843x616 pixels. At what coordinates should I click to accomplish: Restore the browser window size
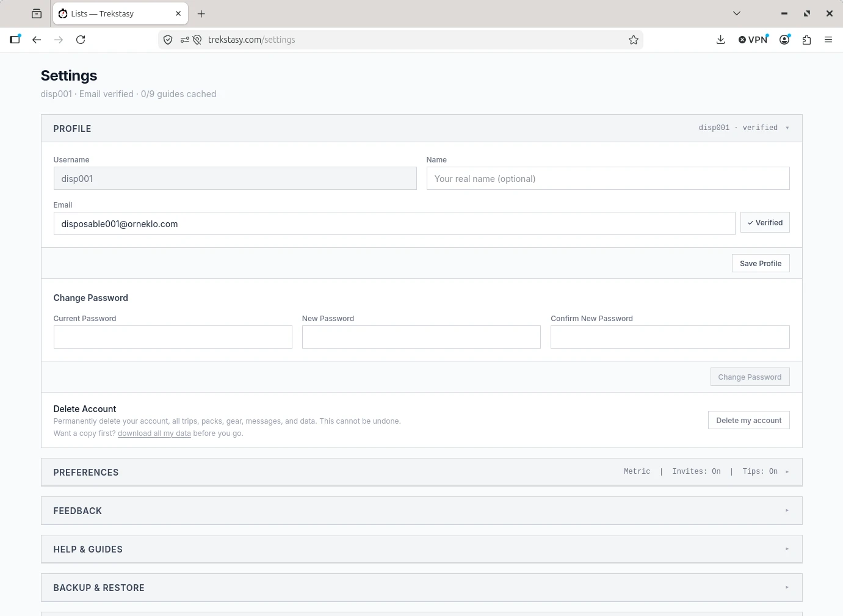[x=807, y=13]
